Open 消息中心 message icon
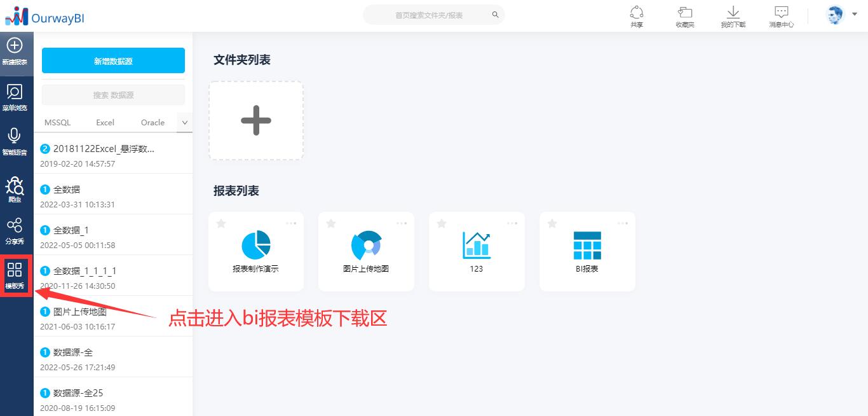868x416 pixels. (x=782, y=12)
